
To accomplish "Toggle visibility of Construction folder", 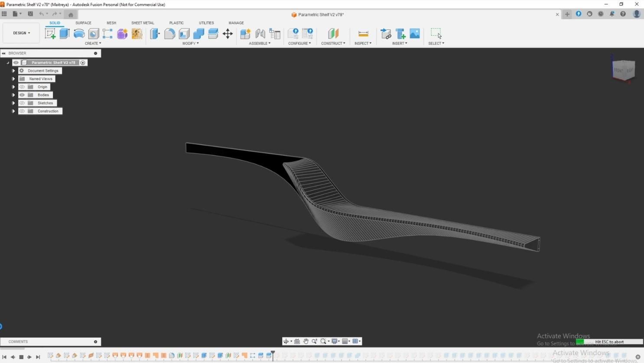I will (22, 111).
